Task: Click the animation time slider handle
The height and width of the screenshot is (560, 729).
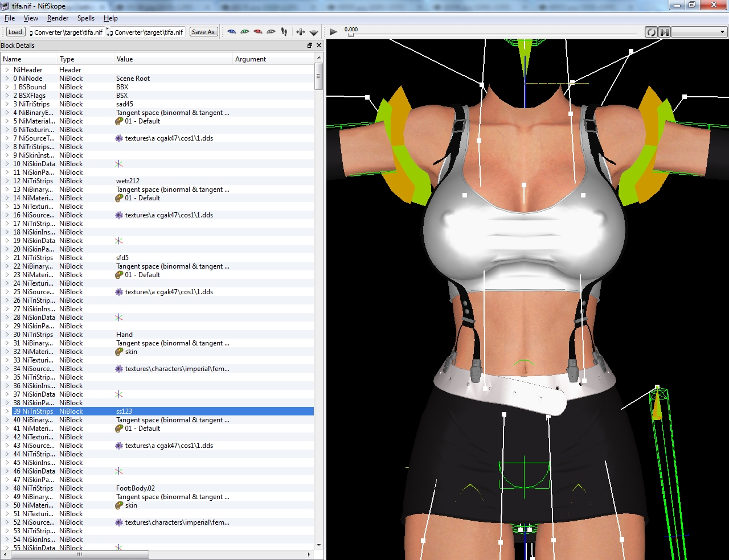Action: click(x=351, y=35)
